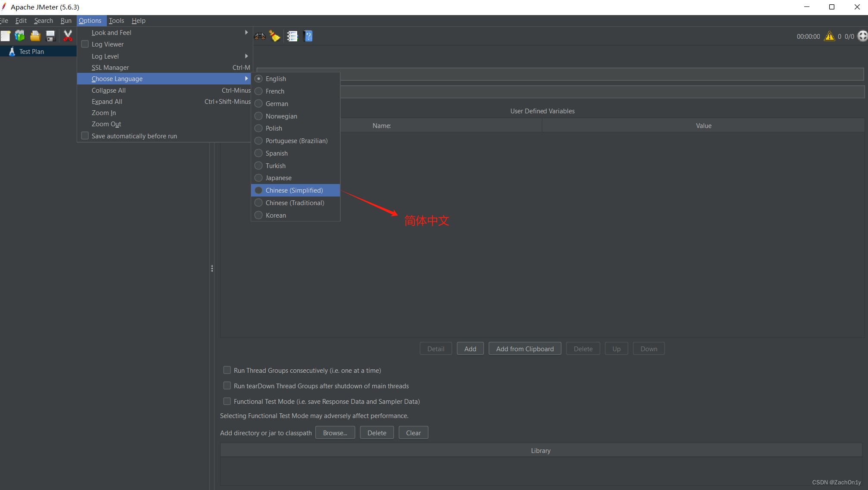This screenshot has width=868, height=490.
Task: Click the elapsed time 00:00:00 display
Action: [x=808, y=37]
